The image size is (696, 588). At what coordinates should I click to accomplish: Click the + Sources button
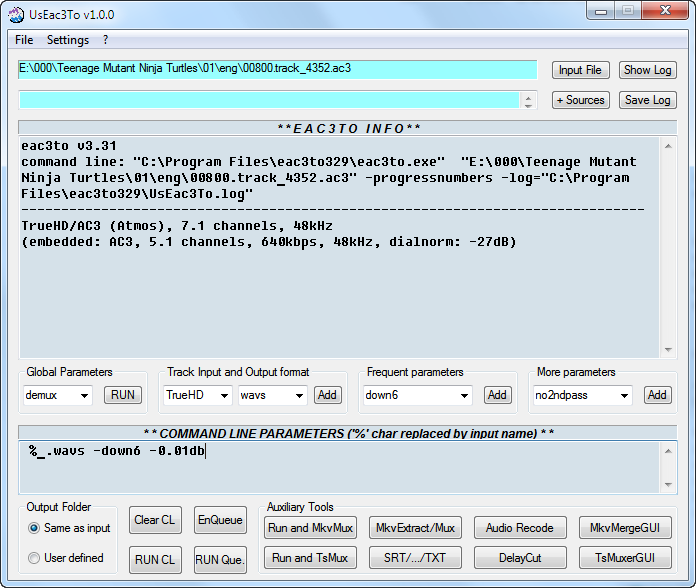[x=581, y=100]
